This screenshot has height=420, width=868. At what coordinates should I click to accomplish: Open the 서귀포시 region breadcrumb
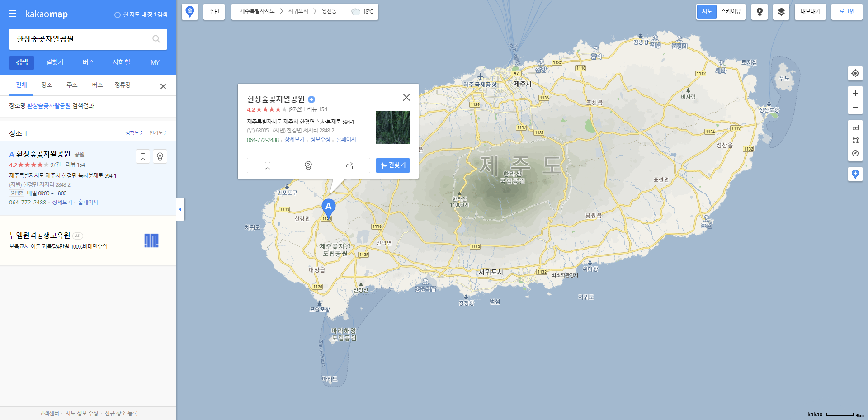pos(298,11)
